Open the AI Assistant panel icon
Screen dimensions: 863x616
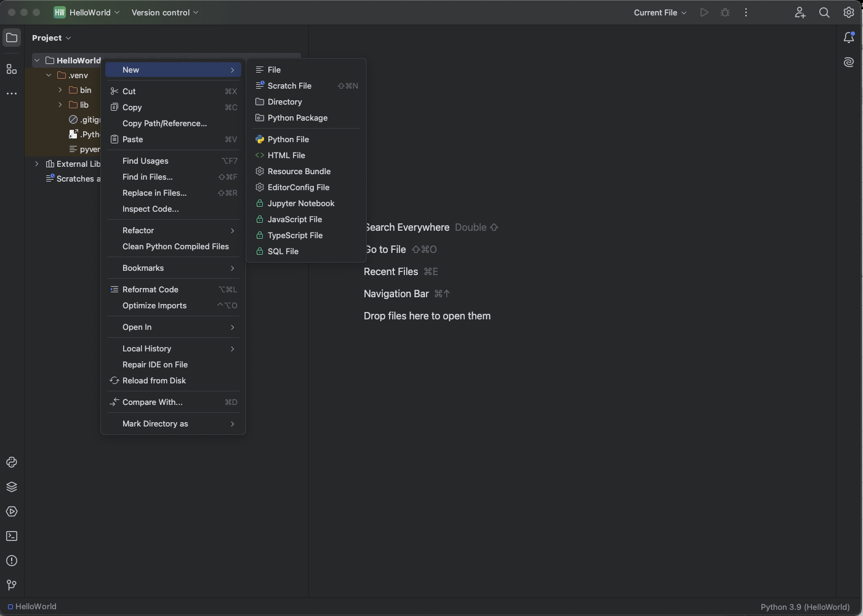point(849,62)
